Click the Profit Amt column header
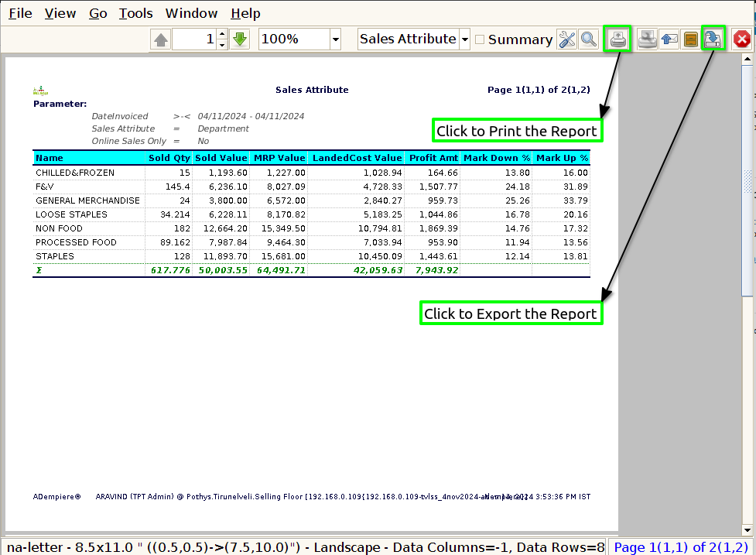The width and height of the screenshot is (756, 555). click(x=433, y=158)
